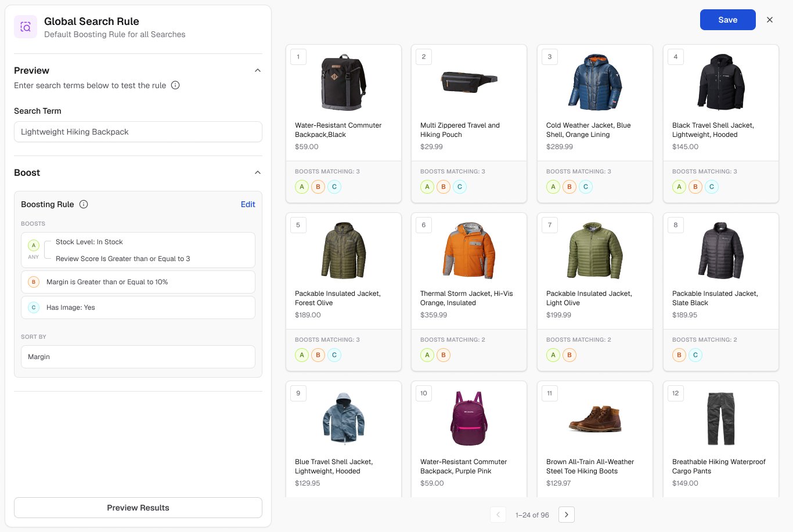Open Blue Travel Shell Jacket image
This screenshot has width=793, height=532.
click(x=344, y=418)
